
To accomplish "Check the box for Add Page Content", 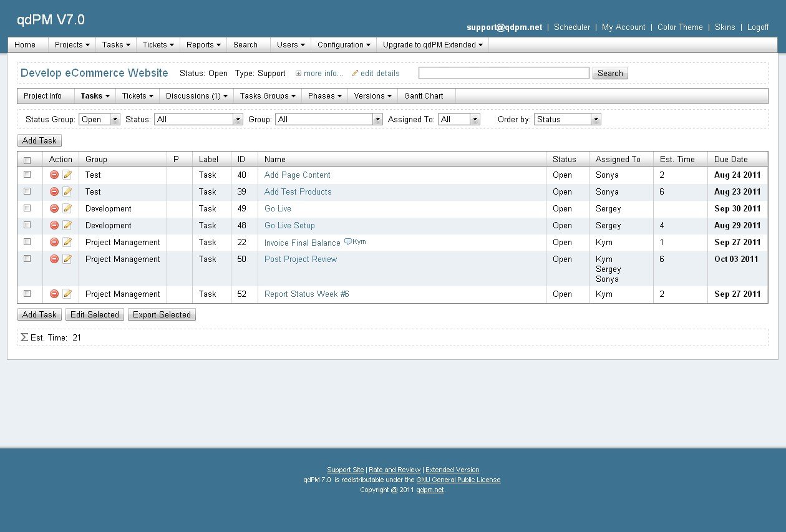I will [27, 175].
